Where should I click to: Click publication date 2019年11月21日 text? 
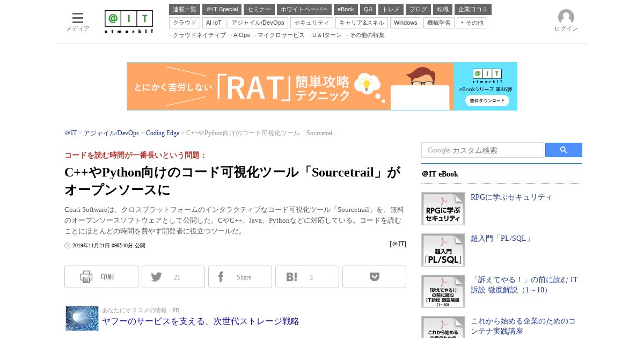click(x=108, y=246)
